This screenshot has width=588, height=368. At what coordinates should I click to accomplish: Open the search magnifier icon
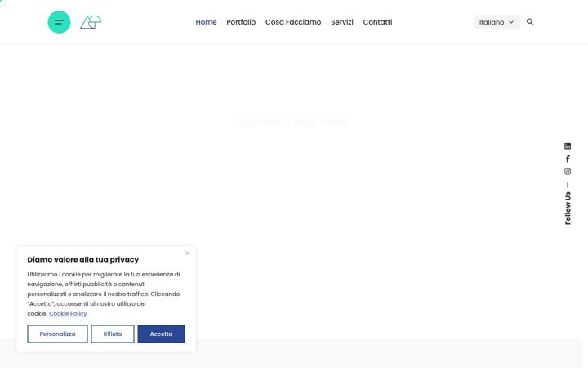[530, 22]
